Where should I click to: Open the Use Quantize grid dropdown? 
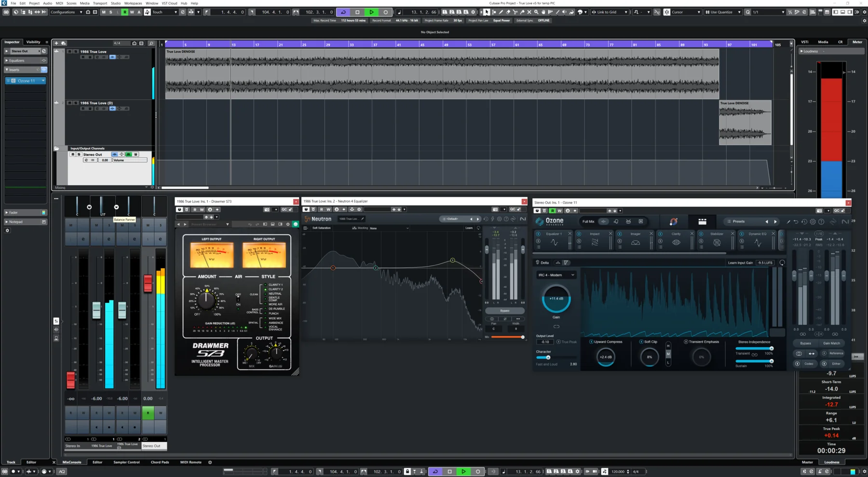coord(723,12)
